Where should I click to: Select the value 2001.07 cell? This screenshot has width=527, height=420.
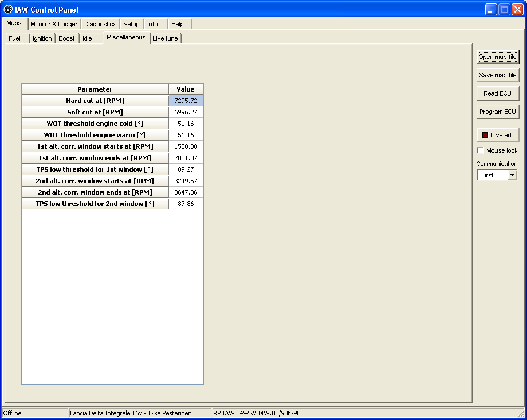pos(186,158)
